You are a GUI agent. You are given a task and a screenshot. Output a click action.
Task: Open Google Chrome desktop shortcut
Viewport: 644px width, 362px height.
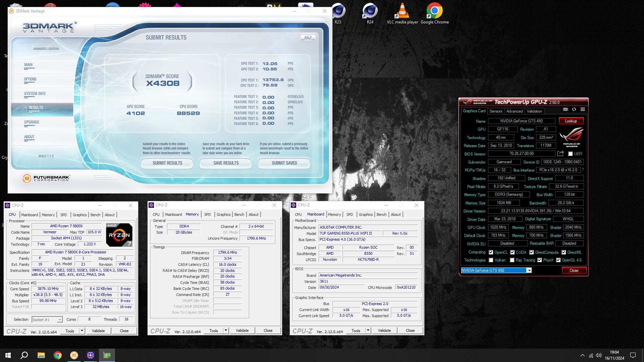(x=434, y=13)
